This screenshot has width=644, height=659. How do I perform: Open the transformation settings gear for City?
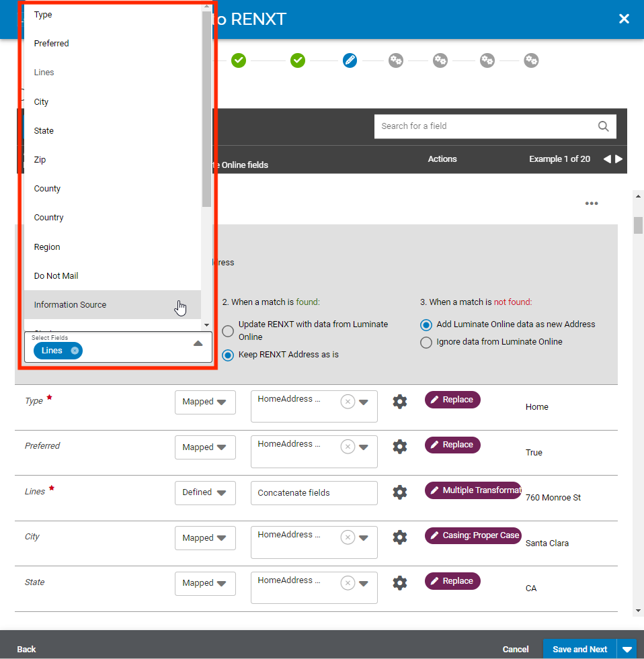pos(399,537)
